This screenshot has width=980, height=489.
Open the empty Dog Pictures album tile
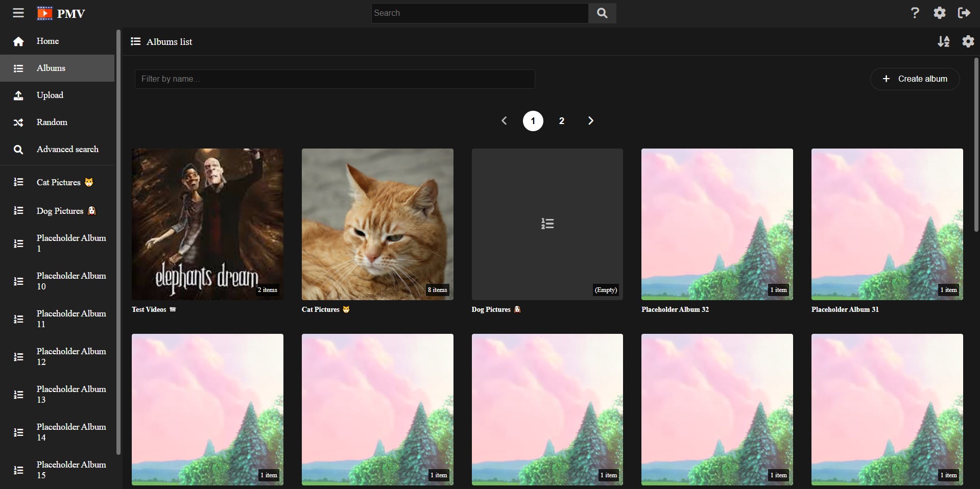tap(547, 224)
